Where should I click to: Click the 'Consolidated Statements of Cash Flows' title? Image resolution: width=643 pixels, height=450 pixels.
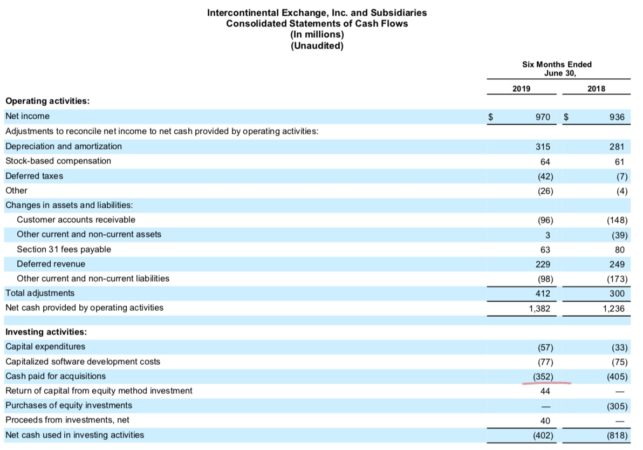pos(317,23)
